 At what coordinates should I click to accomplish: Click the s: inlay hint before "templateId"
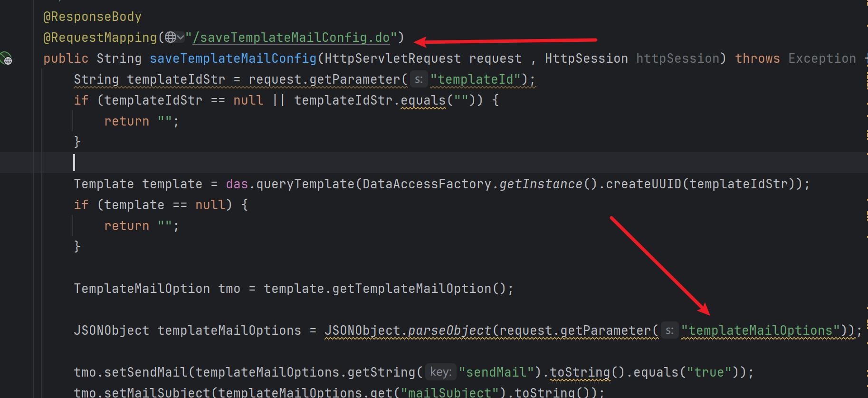tap(419, 79)
